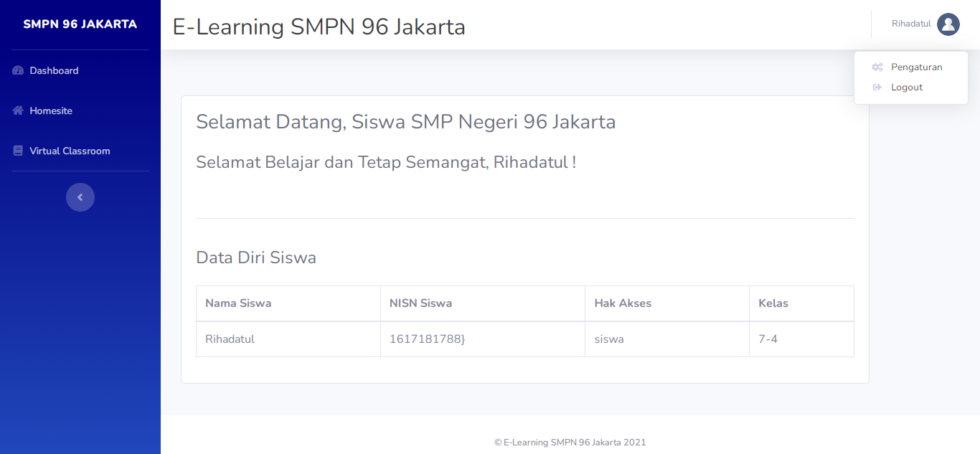Open Virtual Classroom from the sidebar
The height and width of the screenshot is (454, 980).
[x=70, y=151]
